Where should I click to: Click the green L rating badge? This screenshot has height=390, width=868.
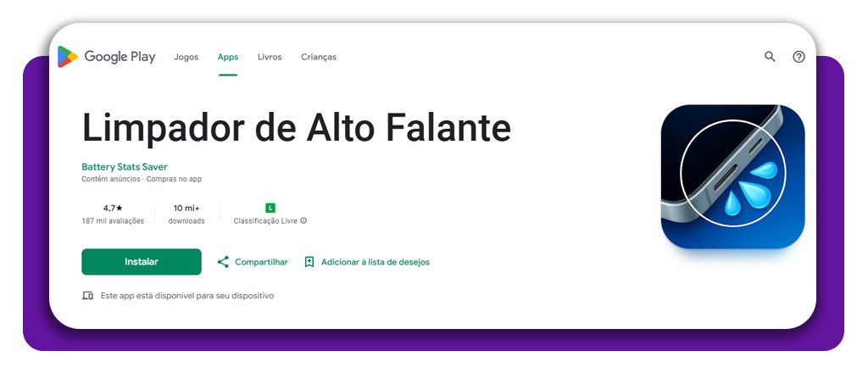pyautogui.click(x=270, y=209)
